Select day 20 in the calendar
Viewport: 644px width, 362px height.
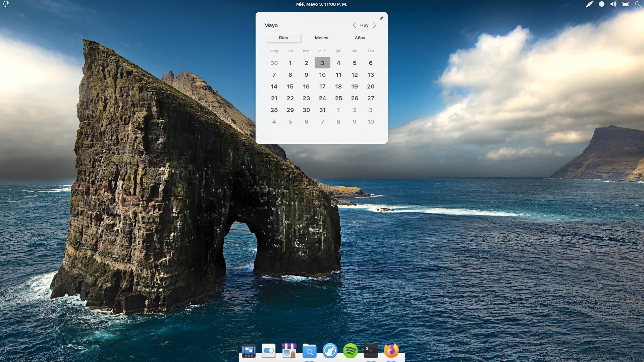[x=371, y=86]
